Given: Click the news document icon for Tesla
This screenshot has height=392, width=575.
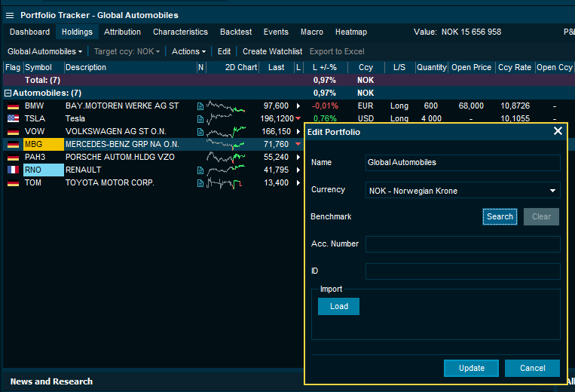Looking at the screenshot, I should pos(200,119).
